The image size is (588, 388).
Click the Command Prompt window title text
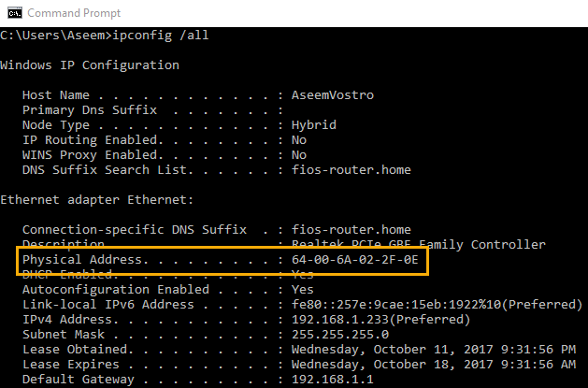pyautogui.click(x=75, y=13)
